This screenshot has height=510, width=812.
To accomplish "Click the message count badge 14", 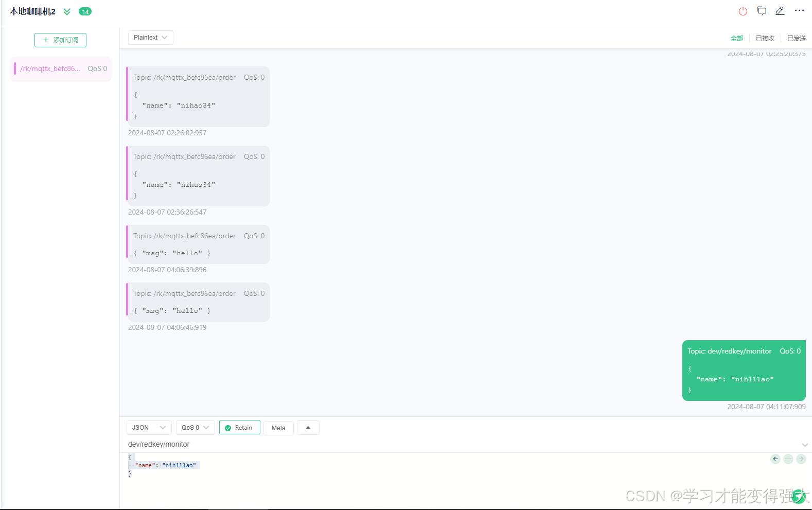I will [85, 11].
